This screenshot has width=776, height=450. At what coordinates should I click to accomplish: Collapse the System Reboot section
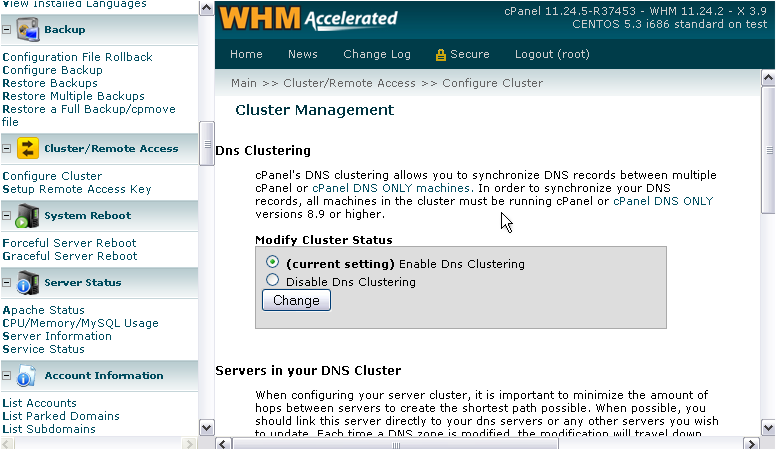pos(6,215)
